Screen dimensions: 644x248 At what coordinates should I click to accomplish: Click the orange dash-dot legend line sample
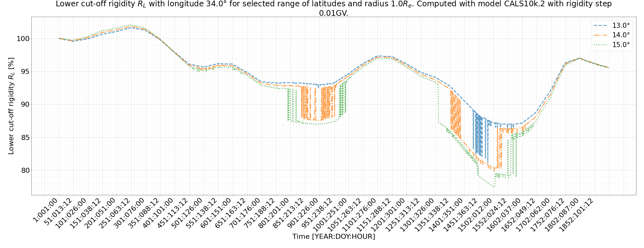600,35
